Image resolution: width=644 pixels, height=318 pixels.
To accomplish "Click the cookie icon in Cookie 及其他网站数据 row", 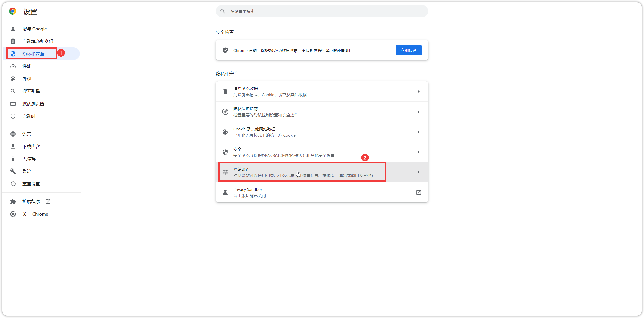I will [x=225, y=132].
